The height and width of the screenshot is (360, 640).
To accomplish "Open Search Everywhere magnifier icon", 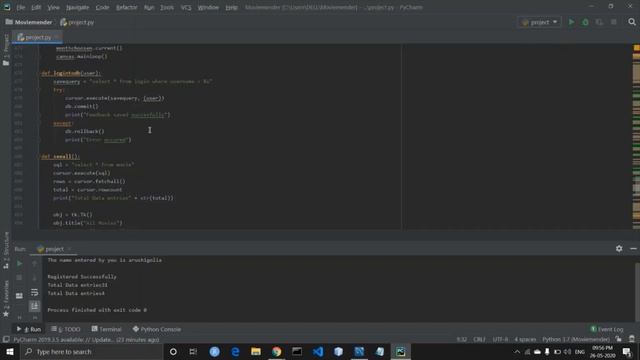I will coord(632,22).
